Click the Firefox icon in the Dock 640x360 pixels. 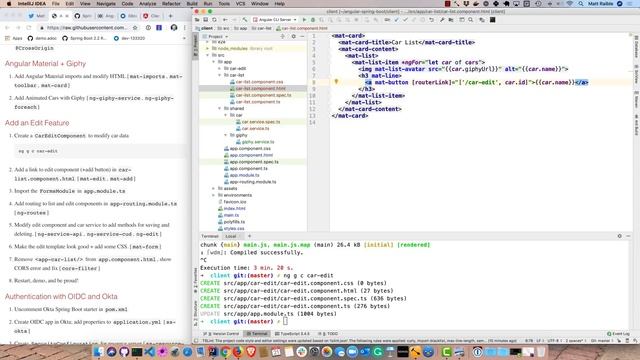pos(238,351)
